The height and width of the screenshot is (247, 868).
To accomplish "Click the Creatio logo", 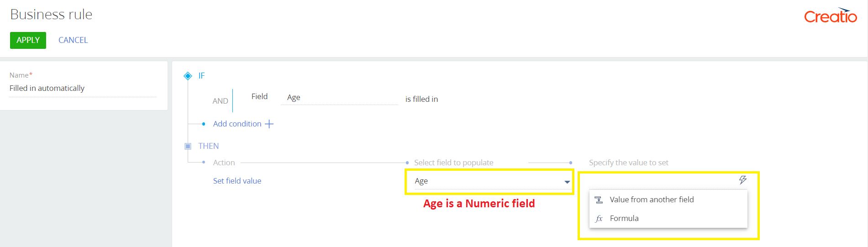I will [831, 16].
